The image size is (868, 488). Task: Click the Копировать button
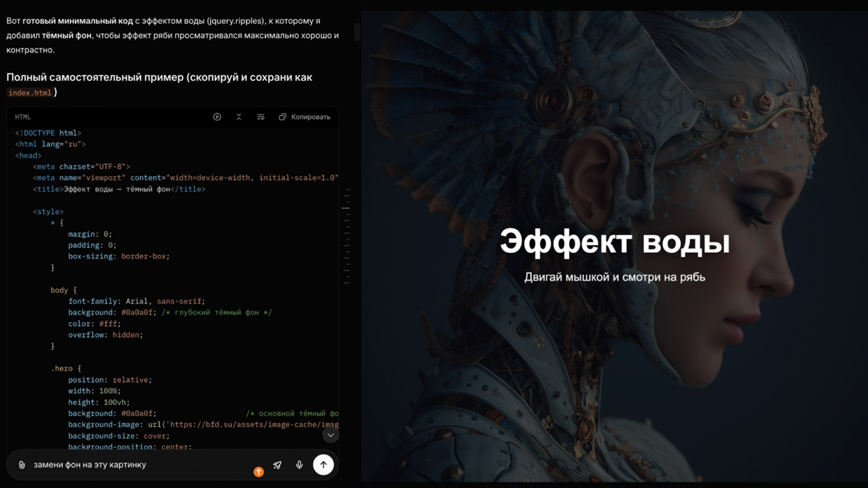pos(310,117)
